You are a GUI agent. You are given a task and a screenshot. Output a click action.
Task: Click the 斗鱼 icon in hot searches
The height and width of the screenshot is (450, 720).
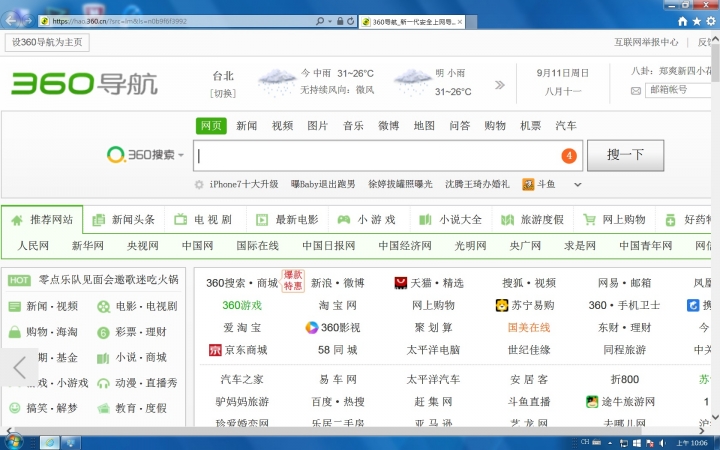coord(528,185)
